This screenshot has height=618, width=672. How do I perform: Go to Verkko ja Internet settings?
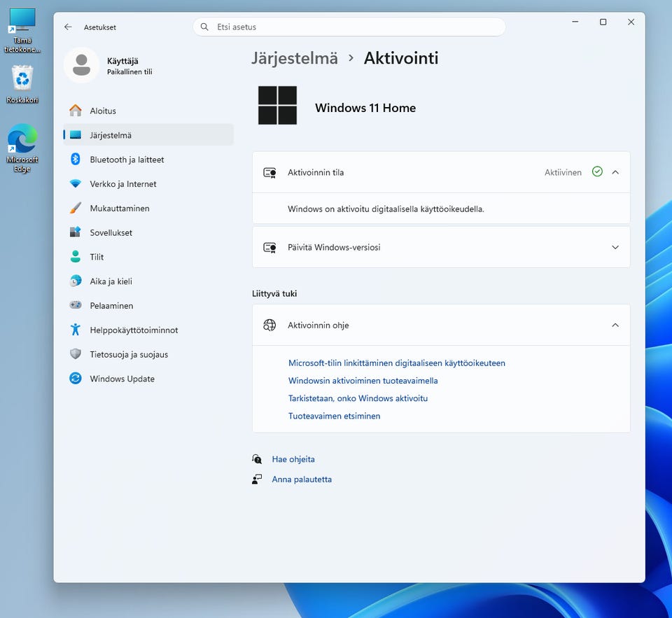[148, 184]
